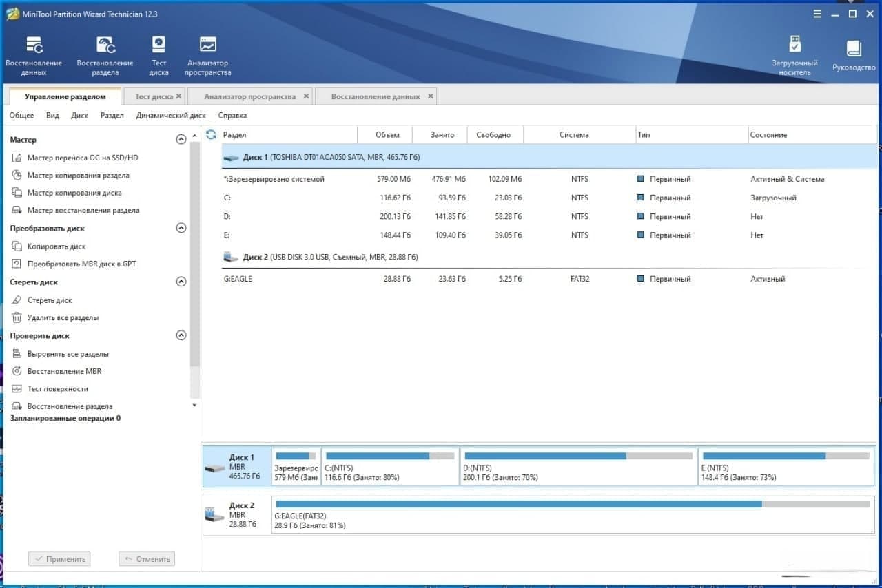Close the Восстановление данных tab
This screenshot has width=882, height=588.
click(x=431, y=96)
